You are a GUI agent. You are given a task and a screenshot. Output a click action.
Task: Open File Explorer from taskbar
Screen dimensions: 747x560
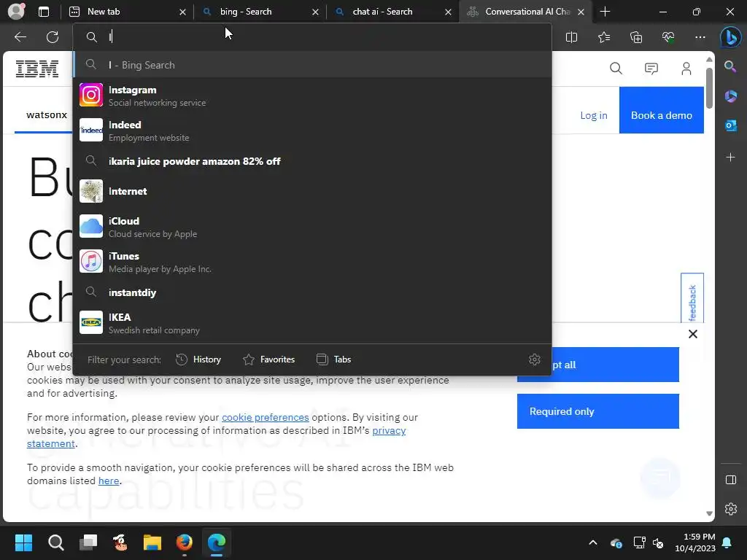tap(152, 542)
